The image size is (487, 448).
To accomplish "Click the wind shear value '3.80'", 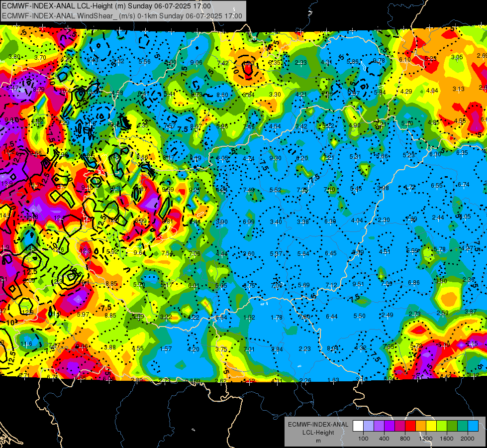I will click(x=14, y=57).
